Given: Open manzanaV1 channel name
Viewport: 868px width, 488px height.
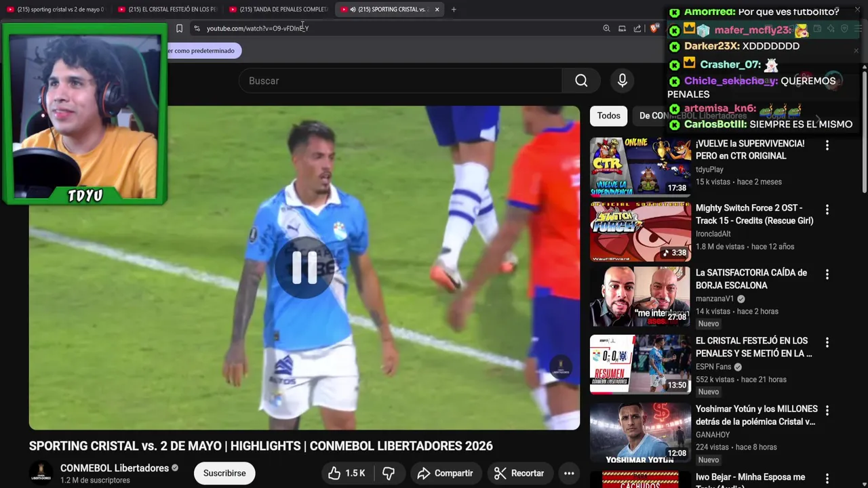Looking at the screenshot, I should 715,299.
